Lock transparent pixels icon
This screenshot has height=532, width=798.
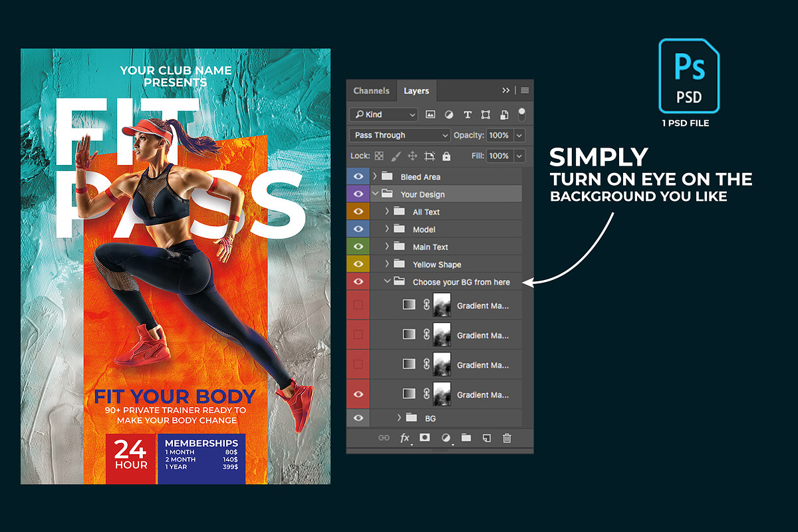tap(379, 156)
